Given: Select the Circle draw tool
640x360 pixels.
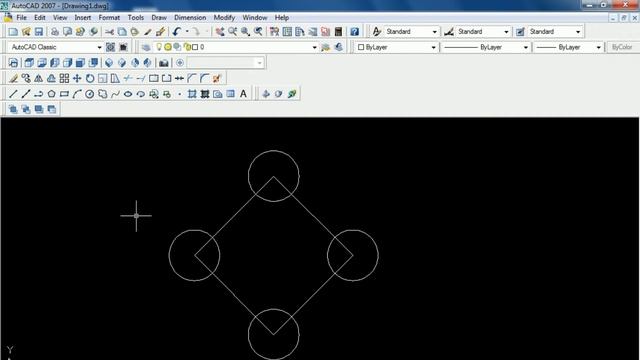Looking at the screenshot, I should (x=90, y=94).
